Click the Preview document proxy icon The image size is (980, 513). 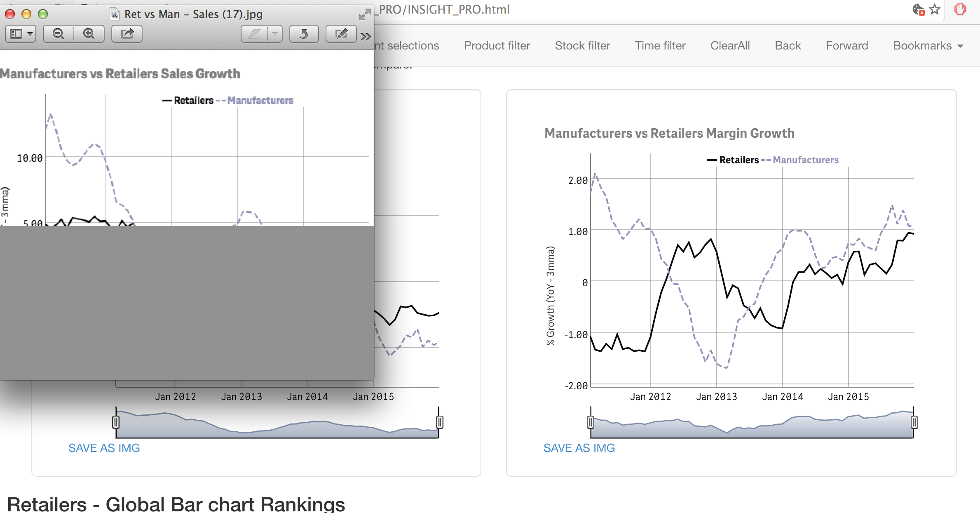point(115,14)
